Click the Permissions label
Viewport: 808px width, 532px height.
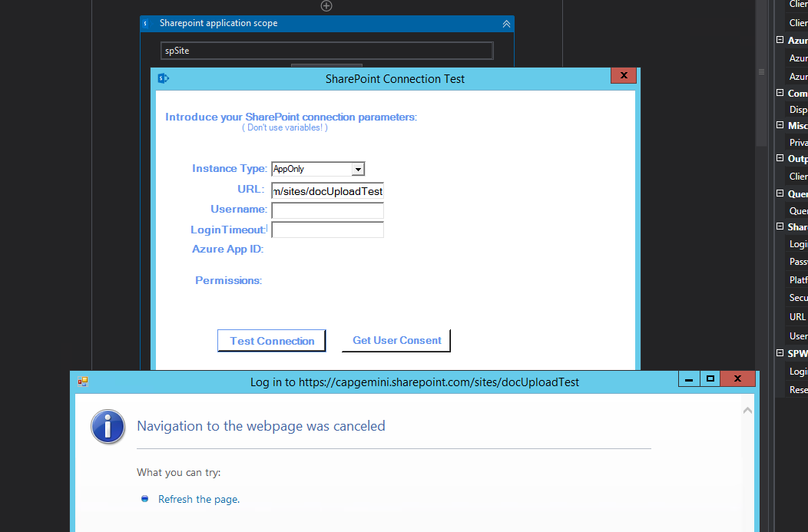click(228, 280)
